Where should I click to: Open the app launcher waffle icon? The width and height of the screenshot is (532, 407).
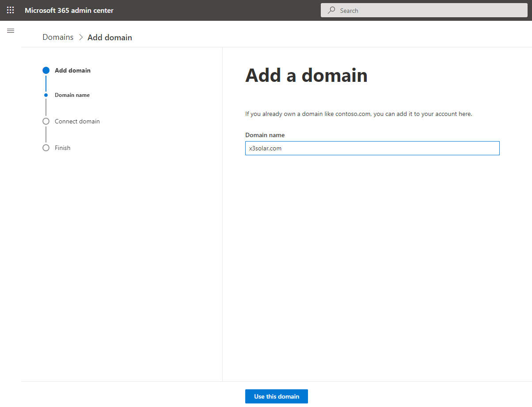click(x=10, y=10)
